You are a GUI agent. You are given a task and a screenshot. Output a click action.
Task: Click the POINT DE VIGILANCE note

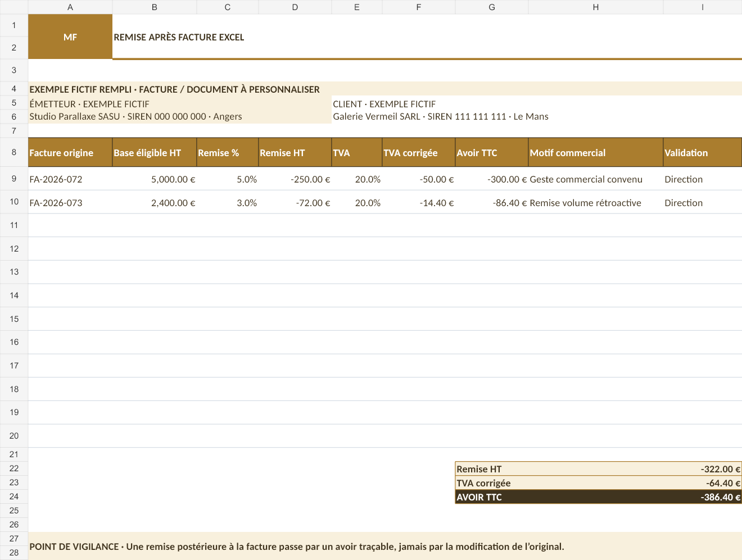[x=385, y=546]
